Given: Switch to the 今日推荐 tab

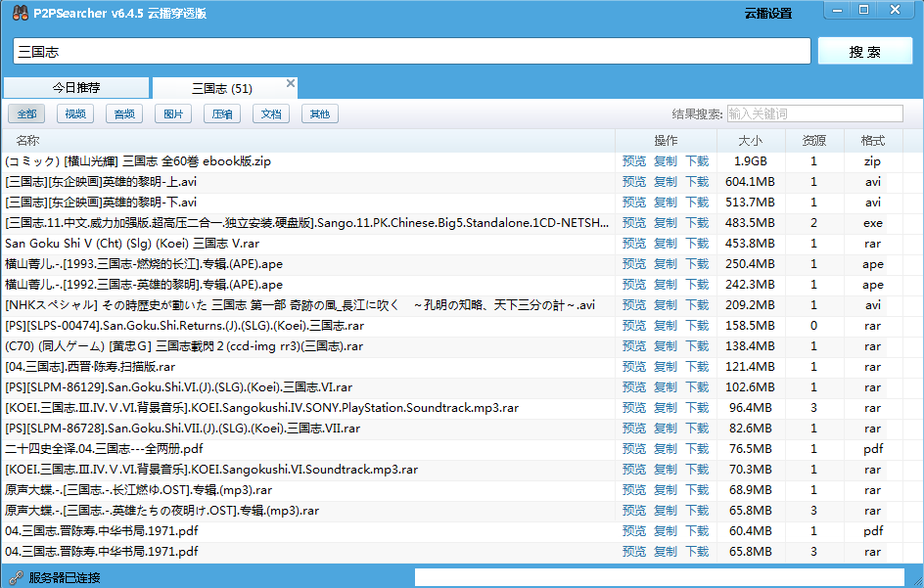Looking at the screenshot, I should coord(76,88).
